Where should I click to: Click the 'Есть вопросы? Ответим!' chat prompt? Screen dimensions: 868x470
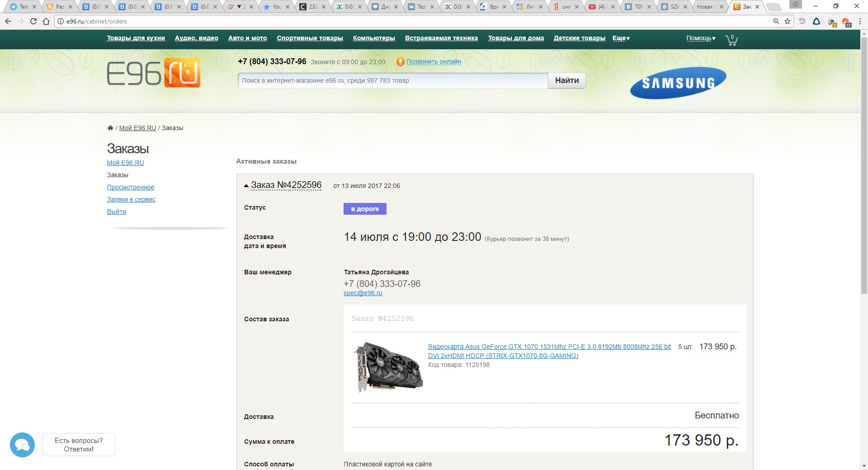click(x=79, y=445)
